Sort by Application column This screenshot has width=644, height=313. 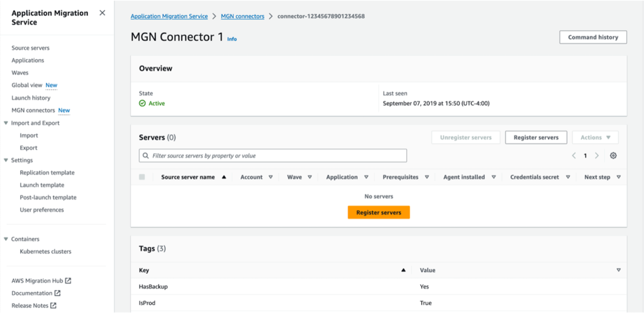point(365,177)
